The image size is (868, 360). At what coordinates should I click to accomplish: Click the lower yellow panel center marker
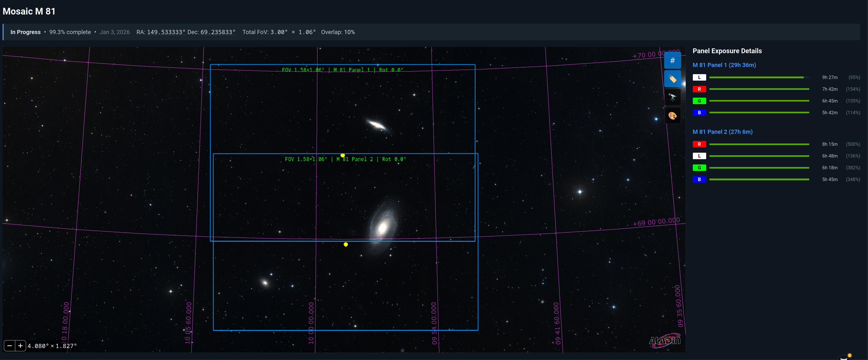(346, 244)
